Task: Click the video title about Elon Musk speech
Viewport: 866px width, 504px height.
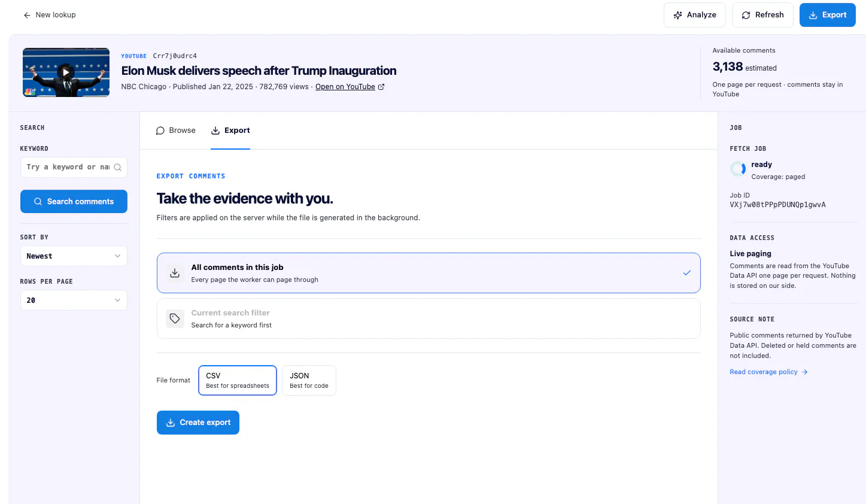Action: (259, 71)
